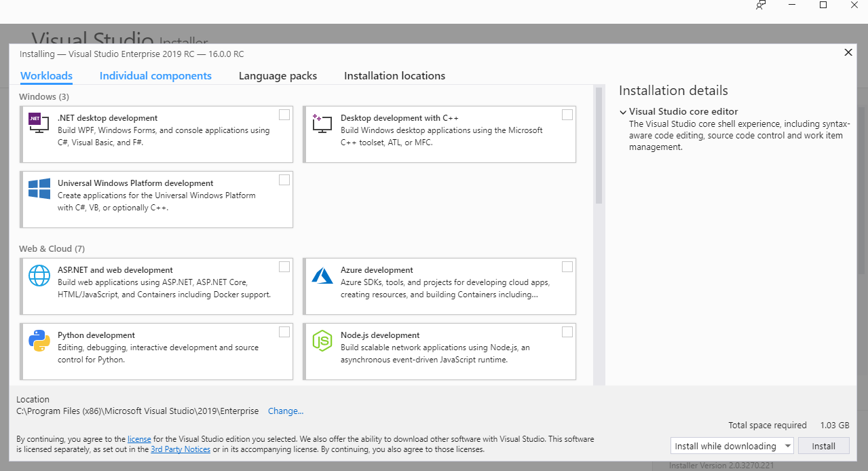Check Universal Windows Platform development checkbox
Viewport: 868px width, 471px height.
click(284, 180)
